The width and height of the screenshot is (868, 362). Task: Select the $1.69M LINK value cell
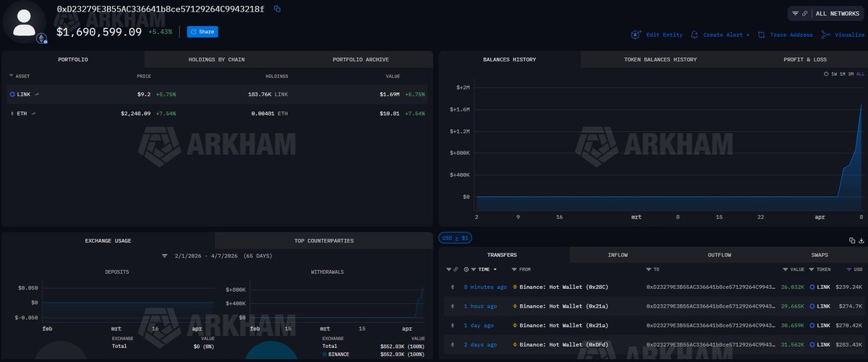pos(391,94)
